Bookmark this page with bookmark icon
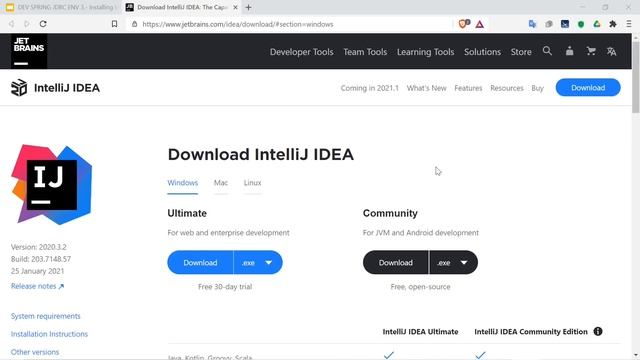Image resolution: width=640 pixels, height=360 pixels. point(114,24)
